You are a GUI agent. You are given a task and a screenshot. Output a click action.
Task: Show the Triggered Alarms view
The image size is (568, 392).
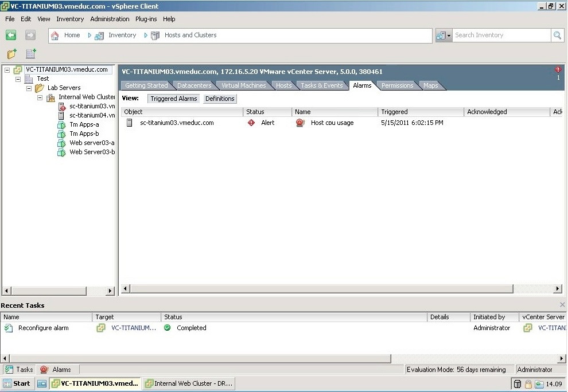point(173,99)
